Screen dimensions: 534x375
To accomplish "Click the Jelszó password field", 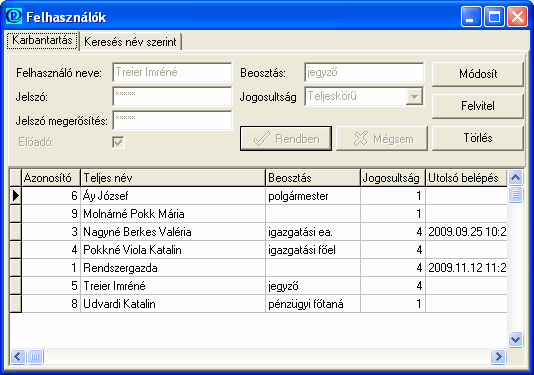I will tap(172, 96).
